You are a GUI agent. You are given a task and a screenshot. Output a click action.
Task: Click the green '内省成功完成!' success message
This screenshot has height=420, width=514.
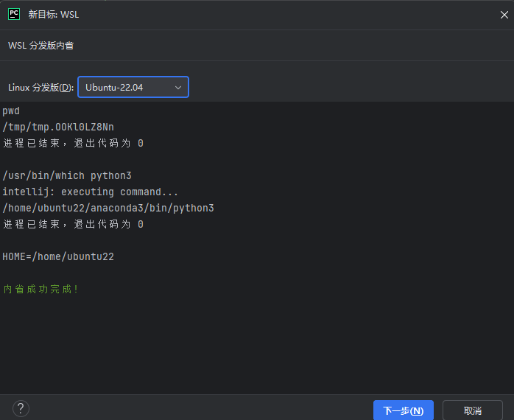pos(41,289)
